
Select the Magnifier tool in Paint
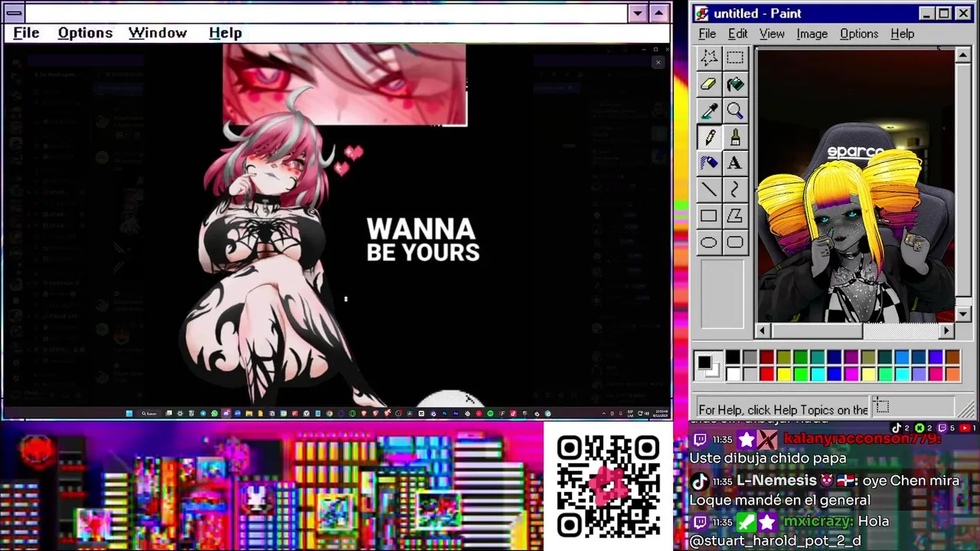[x=735, y=112]
